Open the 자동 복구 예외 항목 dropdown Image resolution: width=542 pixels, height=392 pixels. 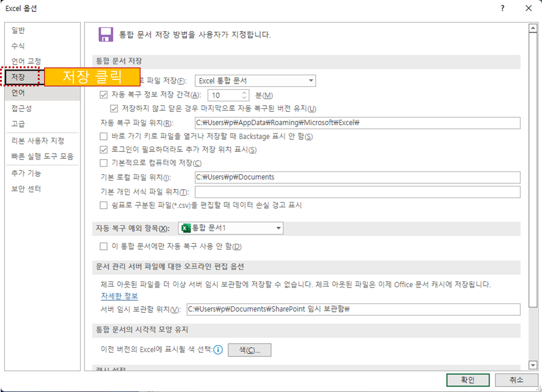pos(278,228)
